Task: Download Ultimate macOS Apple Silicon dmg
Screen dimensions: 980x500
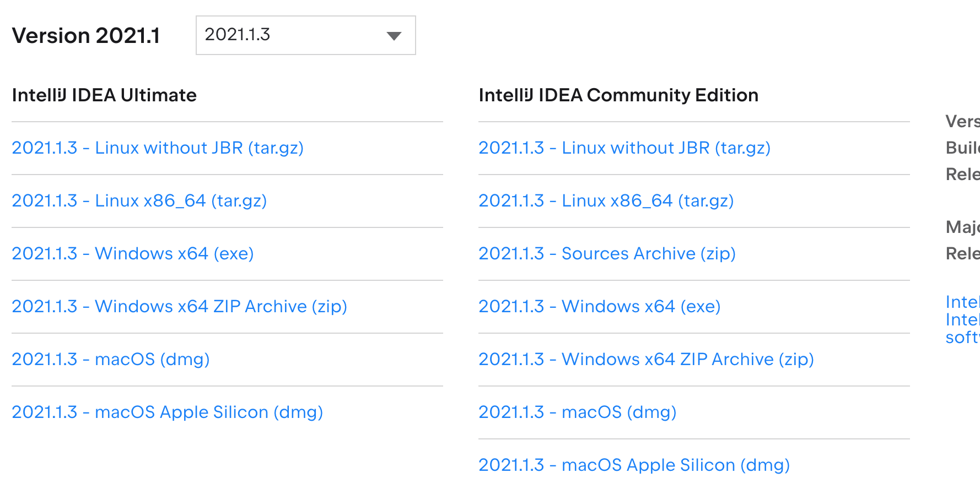Action: [x=167, y=412]
